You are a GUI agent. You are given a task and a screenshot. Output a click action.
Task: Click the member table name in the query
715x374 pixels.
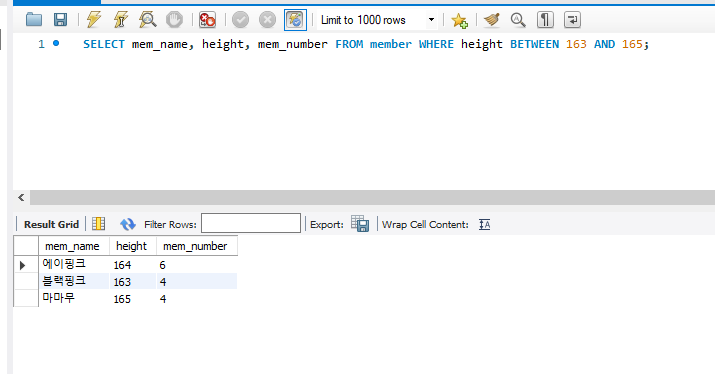(391, 44)
